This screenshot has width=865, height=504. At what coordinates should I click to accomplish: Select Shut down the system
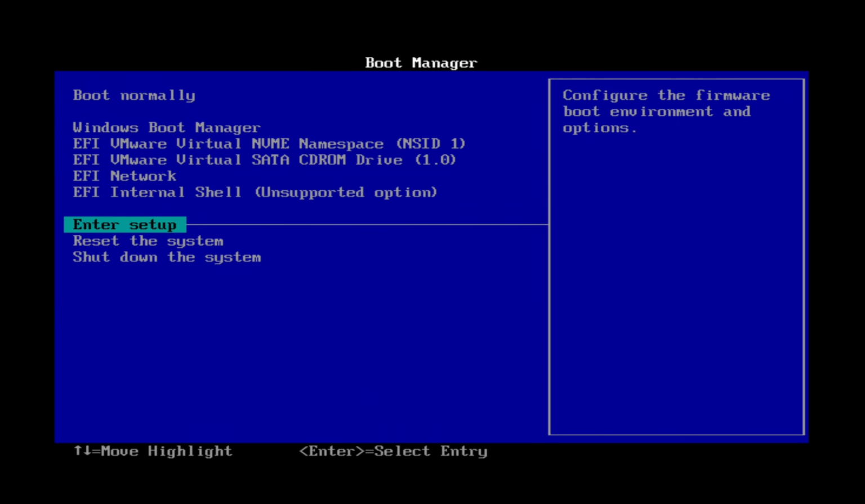[x=167, y=257]
